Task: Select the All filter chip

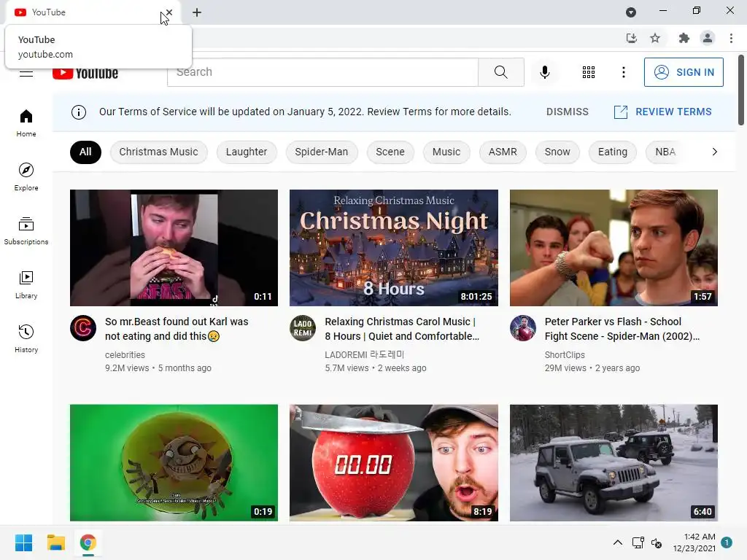Action: click(x=85, y=152)
